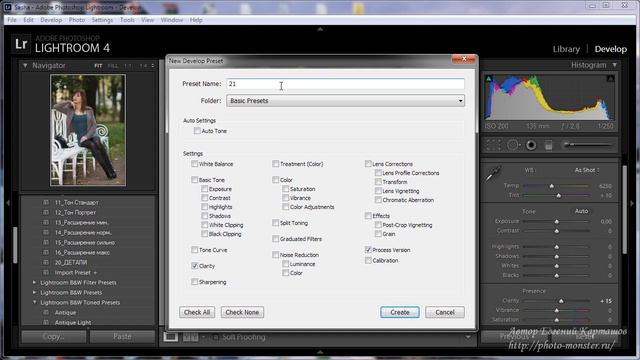Select the Crop Overlay tool icon
Screen dimensions: 640x360
click(x=493, y=145)
